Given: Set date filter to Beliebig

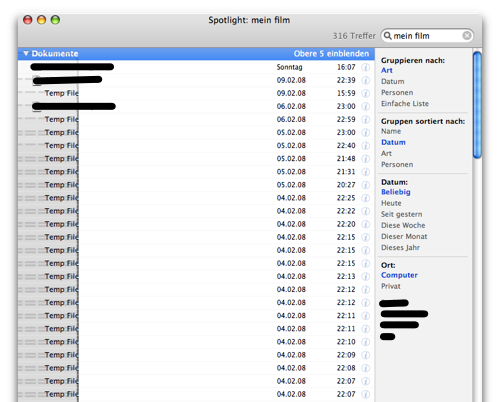Looking at the screenshot, I should (396, 192).
